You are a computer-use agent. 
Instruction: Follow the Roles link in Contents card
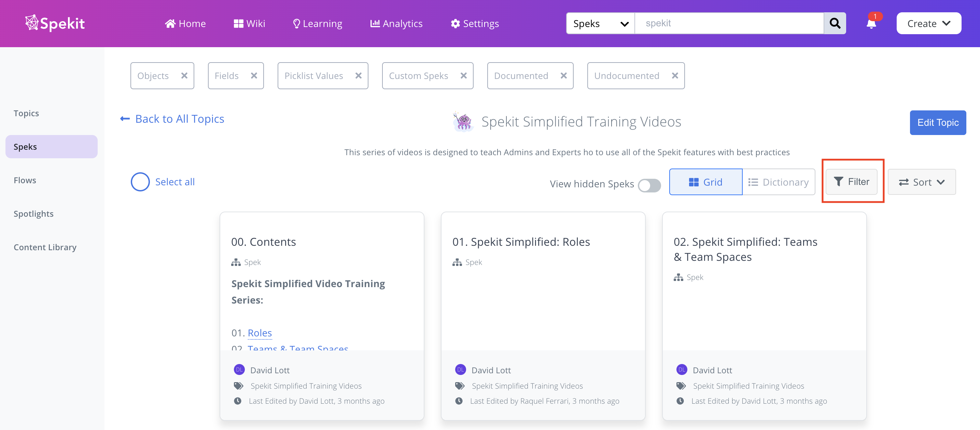(260, 333)
